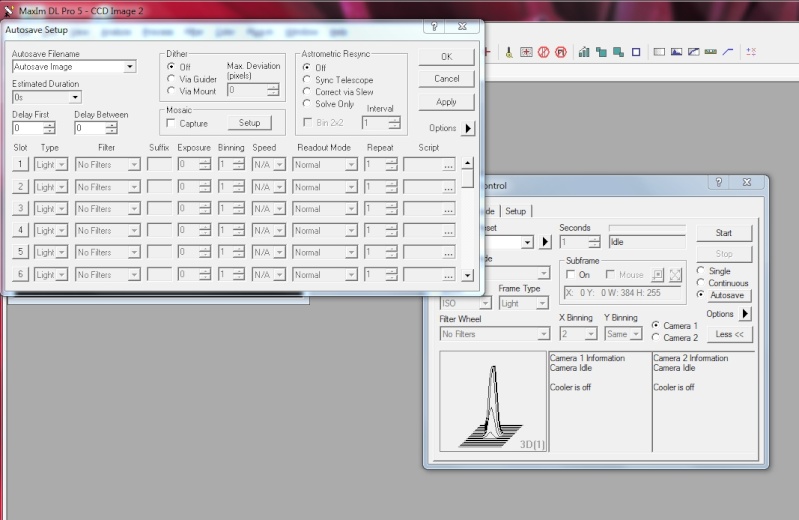Select Dither Via Guider option
The width and height of the screenshot is (799, 520).
[171, 79]
